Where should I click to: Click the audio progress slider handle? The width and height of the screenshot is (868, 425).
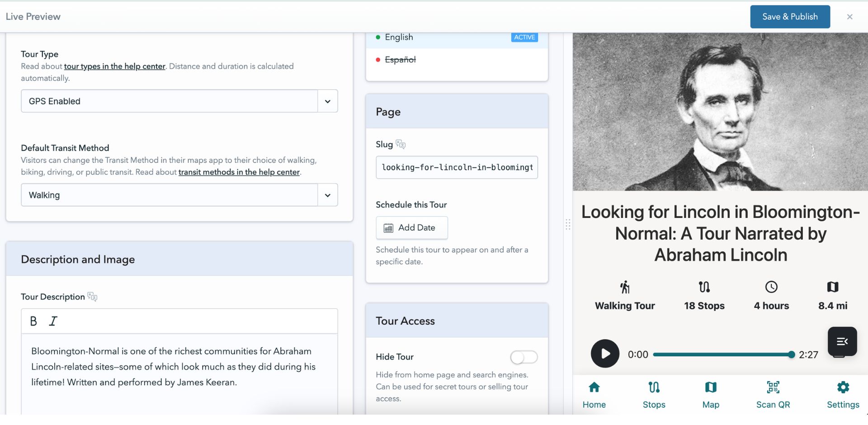tap(791, 355)
